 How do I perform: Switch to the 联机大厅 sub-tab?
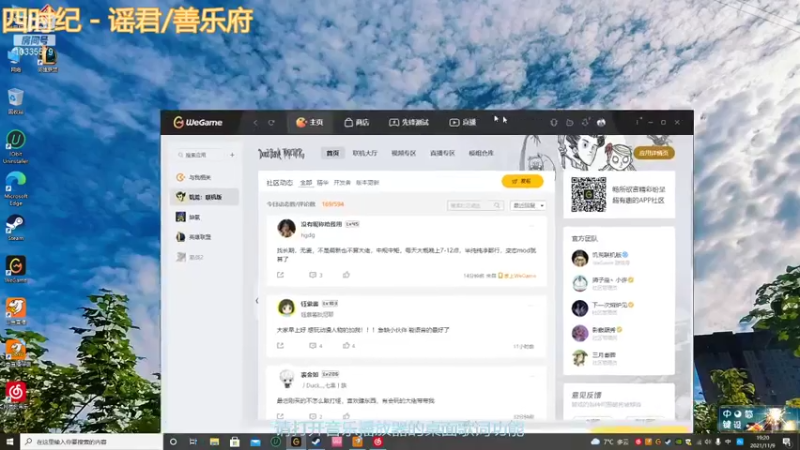(365, 153)
